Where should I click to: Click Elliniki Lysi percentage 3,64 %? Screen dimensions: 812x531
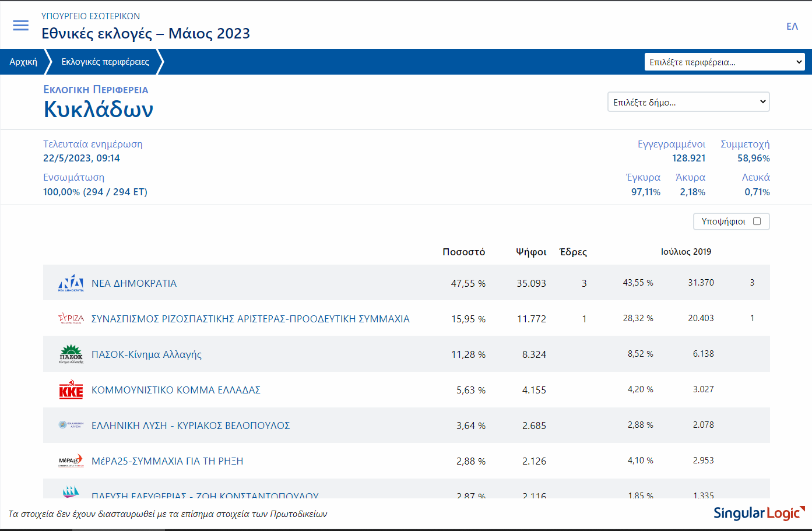pyautogui.click(x=471, y=425)
